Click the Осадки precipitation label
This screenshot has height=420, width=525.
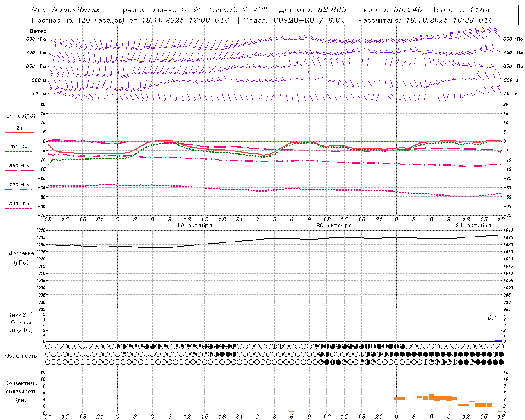(21, 322)
